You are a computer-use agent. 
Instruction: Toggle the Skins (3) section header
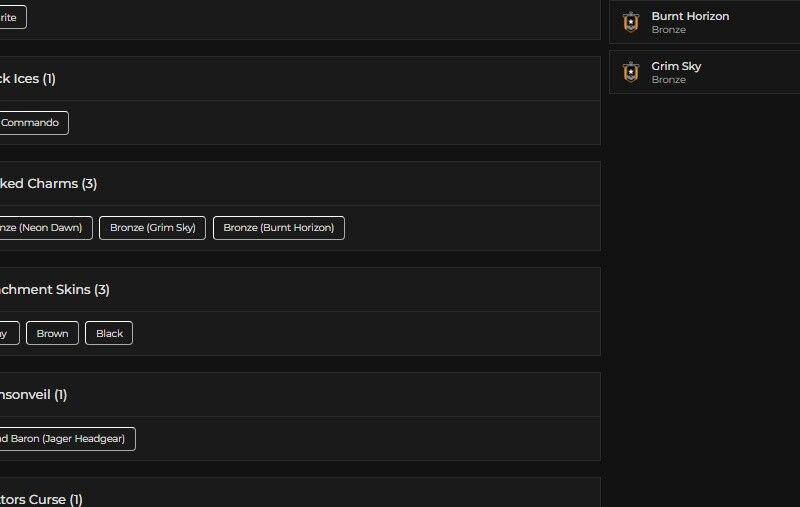click(x=54, y=290)
